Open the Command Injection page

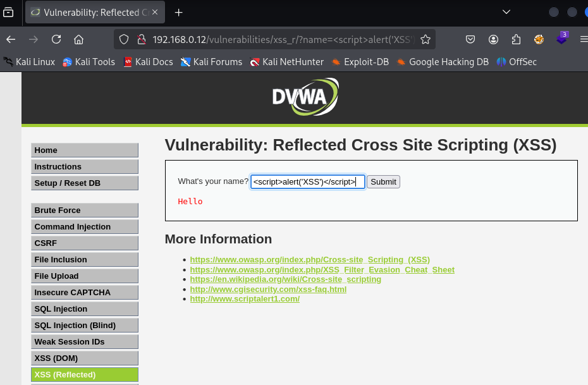coord(85,227)
